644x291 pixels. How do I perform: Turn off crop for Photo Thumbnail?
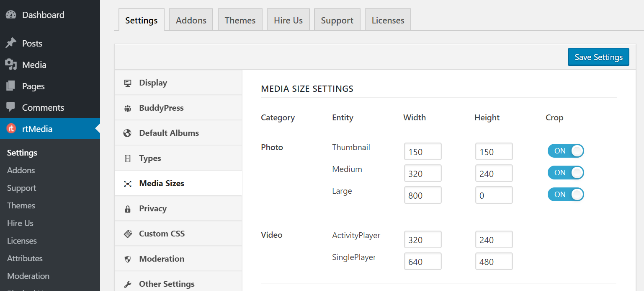click(x=566, y=151)
